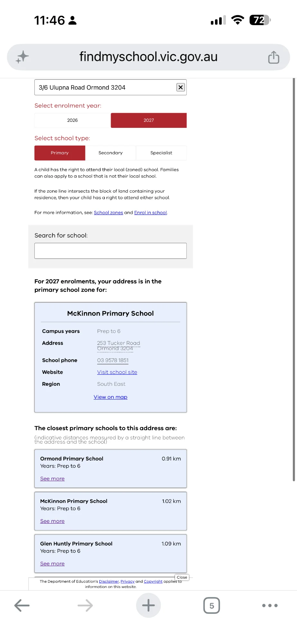The width and height of the screenshot is (297, 644).
Task: Open the School zones link
Action: tap(108, 213)
